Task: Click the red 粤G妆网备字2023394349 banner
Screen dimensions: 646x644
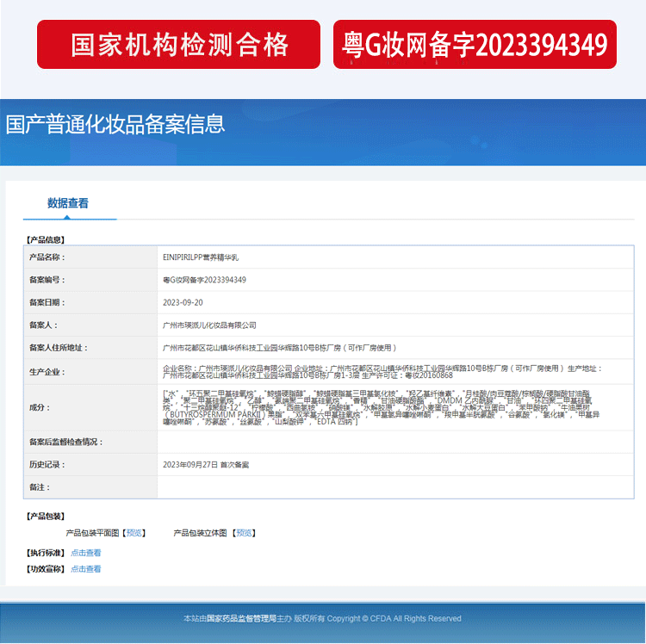Action: 475,45
